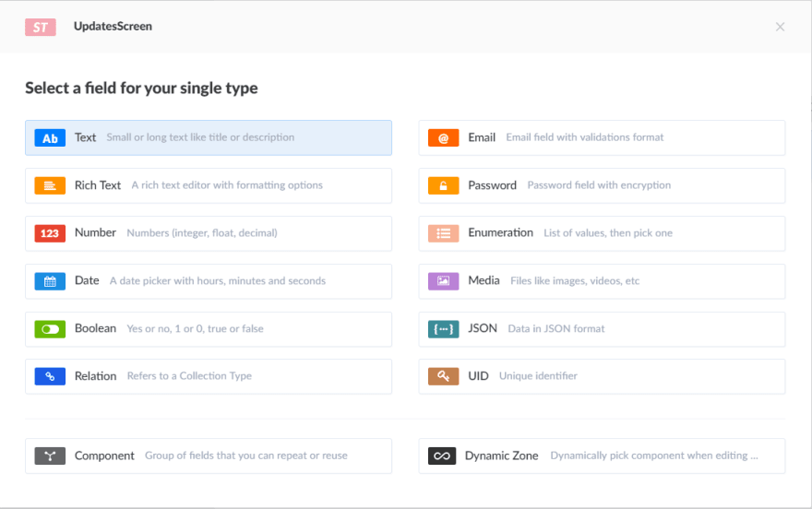Viewport: 812px width, 509px height.
Task: Choose the Email field label
Action: 482,137
